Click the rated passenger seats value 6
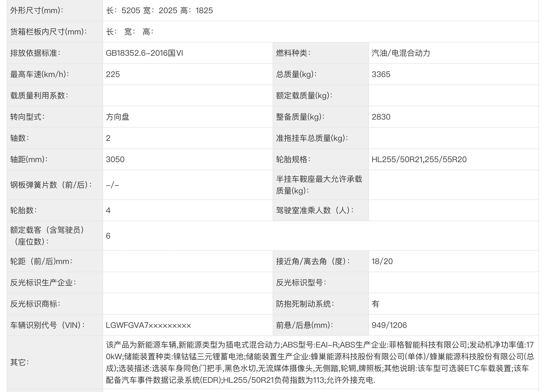543x392 pixels. pos(108,236)
